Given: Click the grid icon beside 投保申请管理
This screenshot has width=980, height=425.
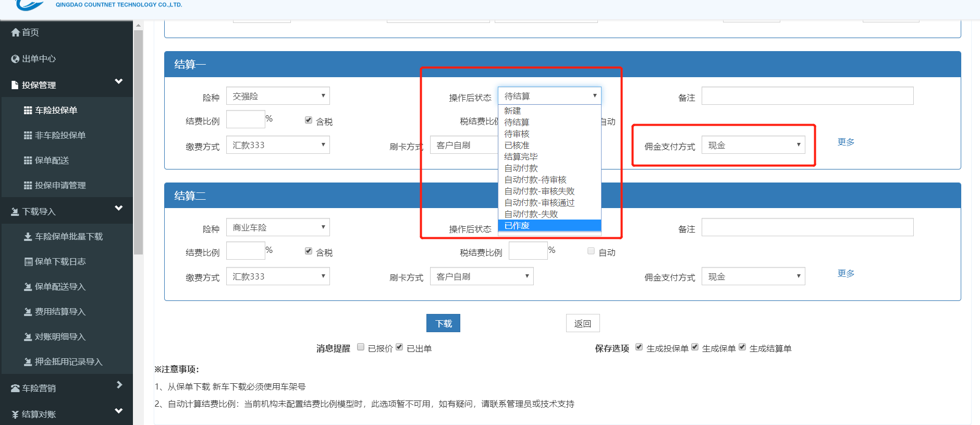Looking at the screenshot, I should pos(28,185).
